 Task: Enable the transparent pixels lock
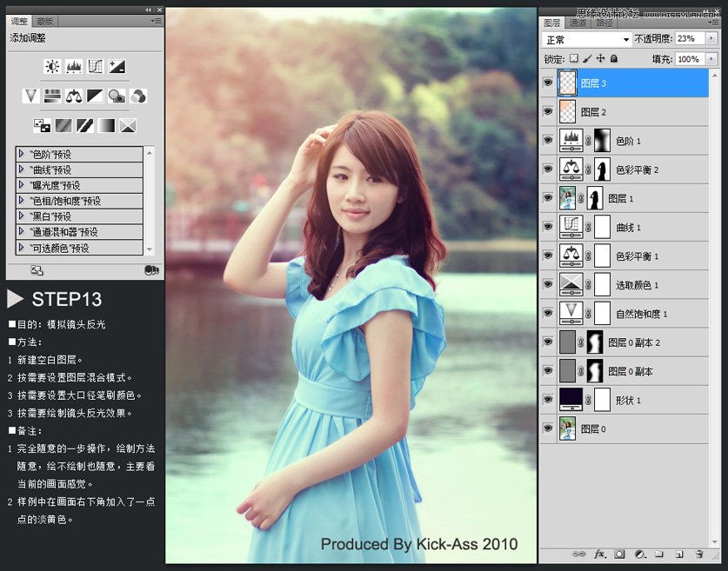pos(575,57)
